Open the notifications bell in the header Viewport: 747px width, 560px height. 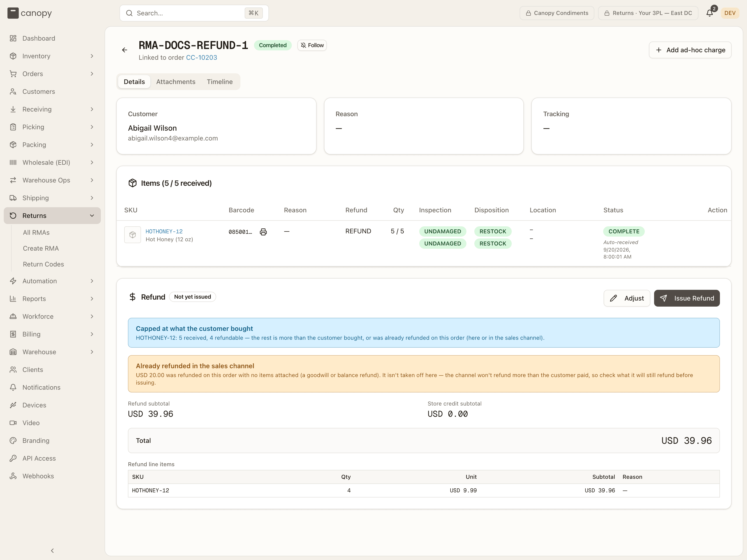point(709,13)
